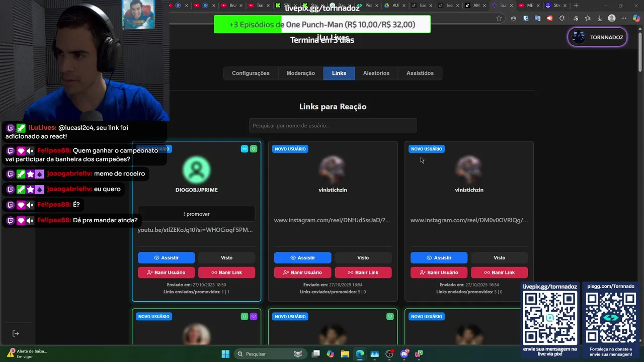Click the Edge Copilot sidebar icon
644x362 pixels.
(x=636, y=18)
